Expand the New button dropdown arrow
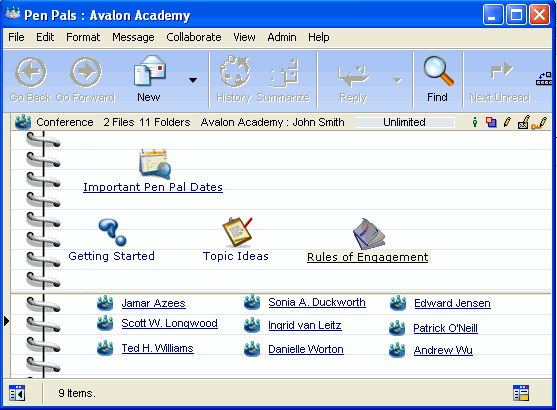 193,80
